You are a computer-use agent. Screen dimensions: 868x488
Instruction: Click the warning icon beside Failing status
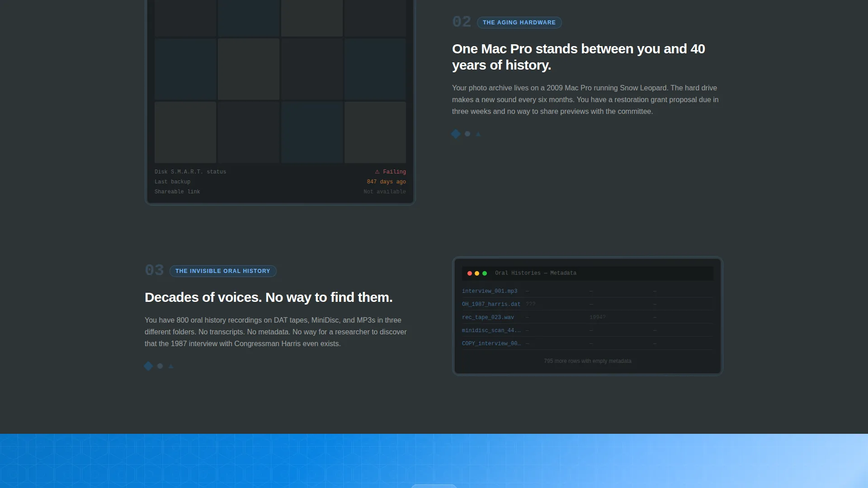(x=377, y=172)
